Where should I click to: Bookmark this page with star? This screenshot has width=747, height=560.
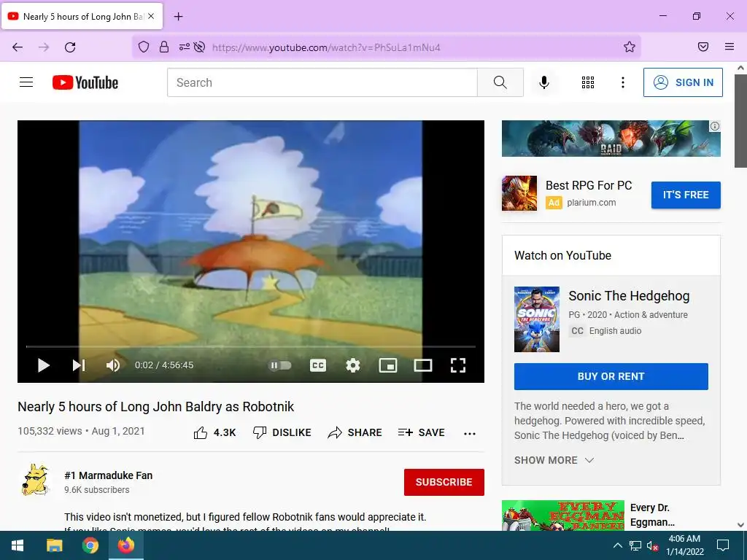click(630, 47)
